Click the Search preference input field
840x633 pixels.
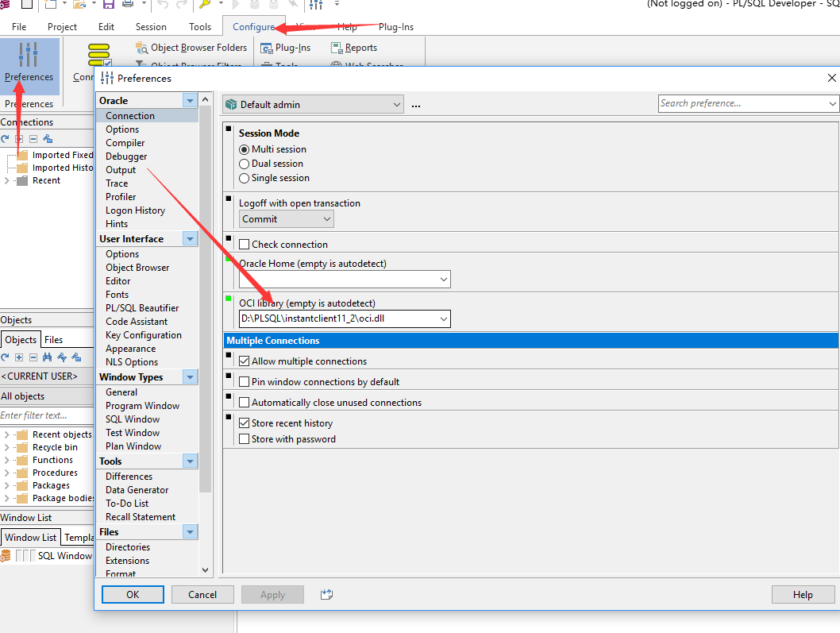pos(742,103)
